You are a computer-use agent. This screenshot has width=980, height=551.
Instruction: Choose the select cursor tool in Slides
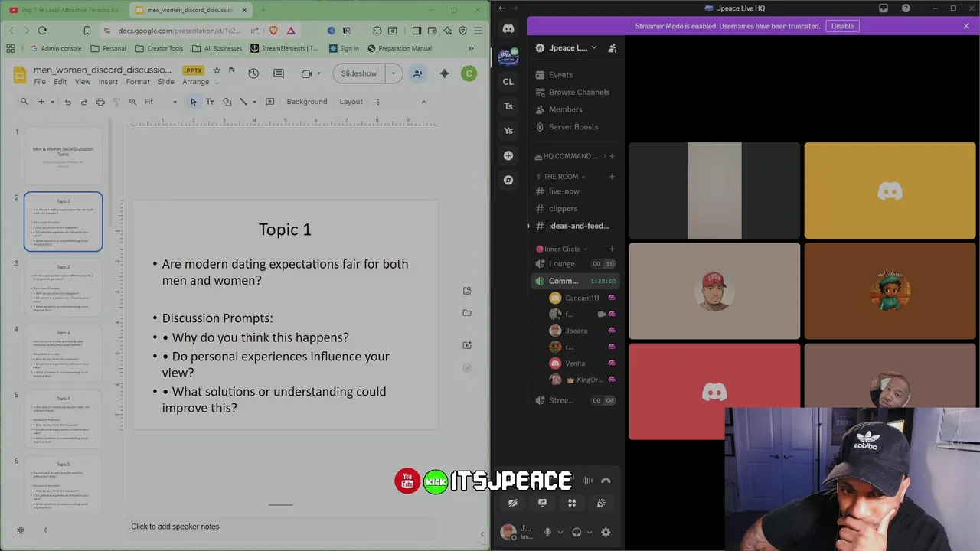193,102
